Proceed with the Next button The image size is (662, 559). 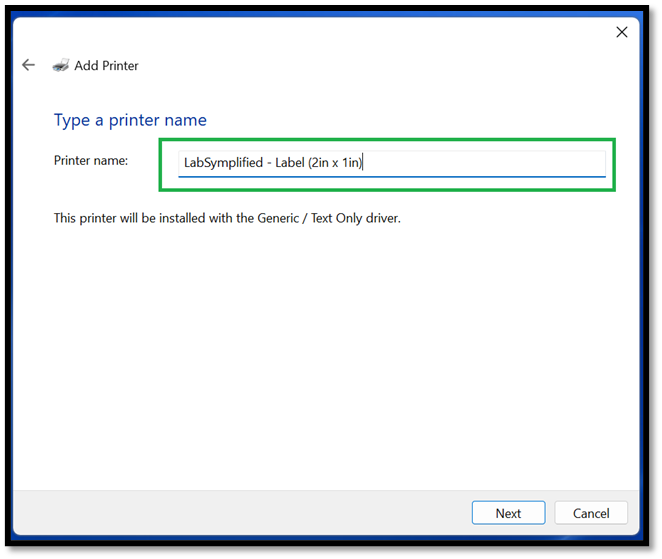[x=508, y=513]
